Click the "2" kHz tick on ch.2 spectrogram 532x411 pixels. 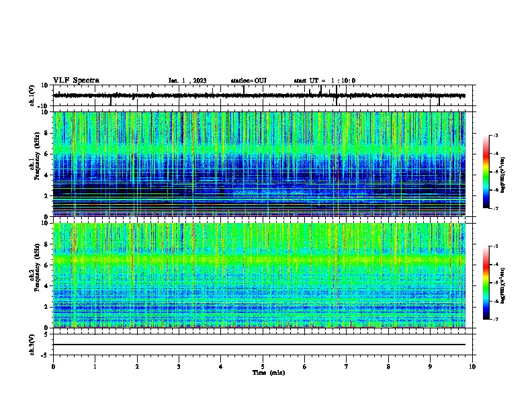[x=46, y=307]
